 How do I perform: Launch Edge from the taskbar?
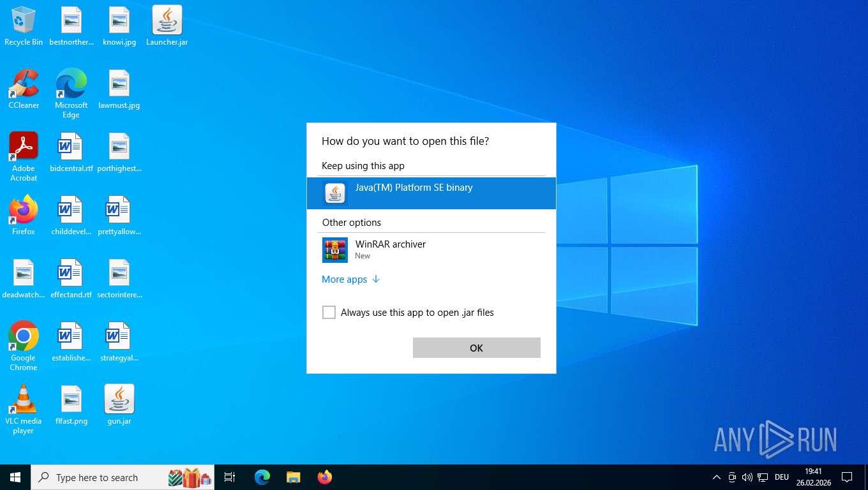click(x=262, y=477)
